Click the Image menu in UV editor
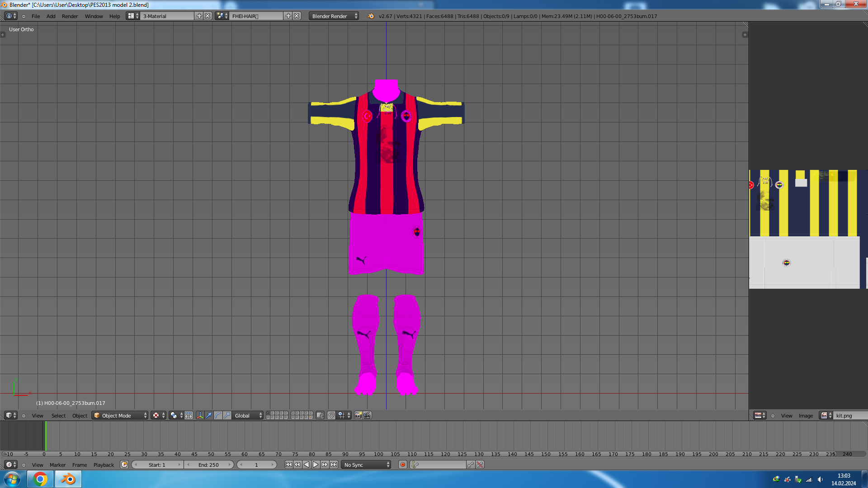The width and height of the screenshot is (868, 488). (805, 415)
